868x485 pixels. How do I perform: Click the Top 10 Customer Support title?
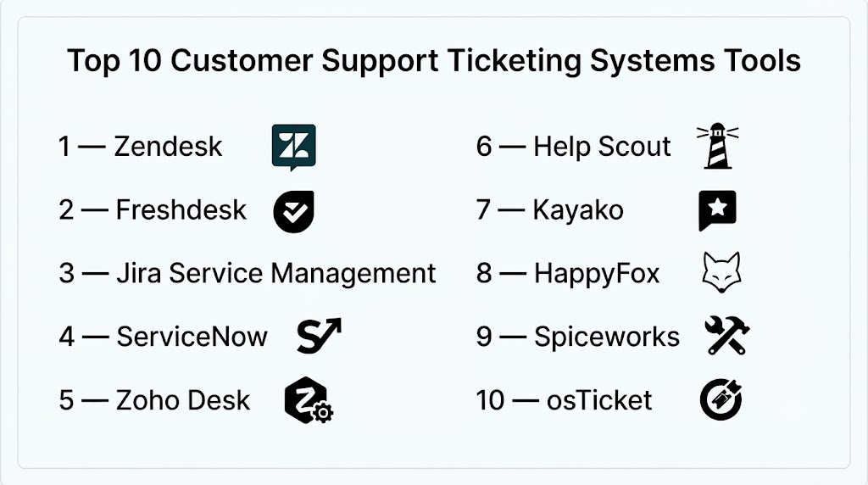pyautogui.click(x=434, y=60)
